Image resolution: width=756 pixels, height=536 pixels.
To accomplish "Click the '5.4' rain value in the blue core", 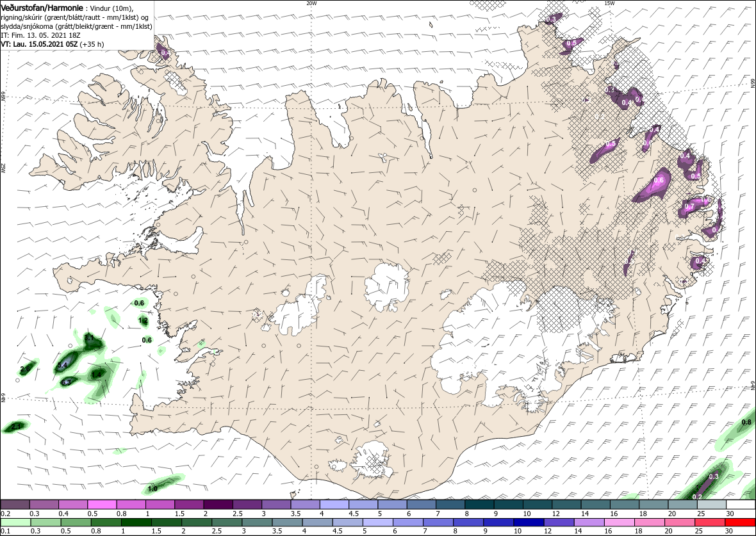I will [x=62, y=366].
